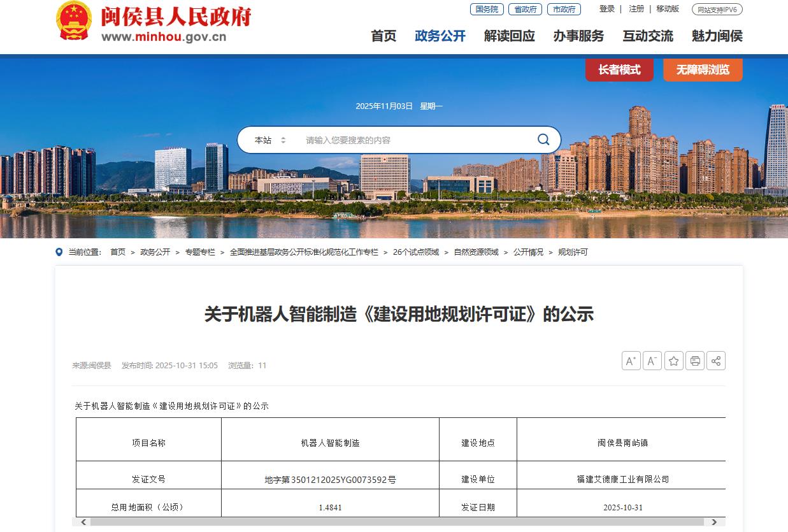Expand the 本站 search scope dropdown
Image resolution: width=788 pixels, height=532 pixels.
pos(270,140)
